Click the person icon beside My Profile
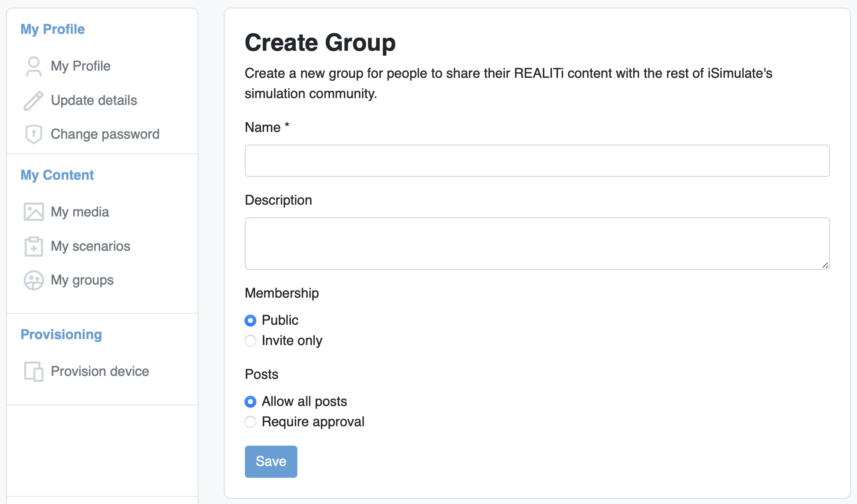 coord(34,66)
